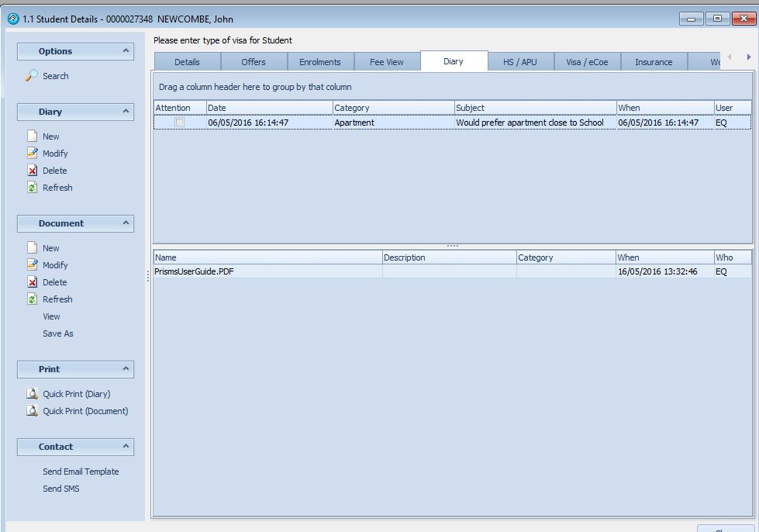Click the Modify pencil icon under Diary

(x=32, y=154)
